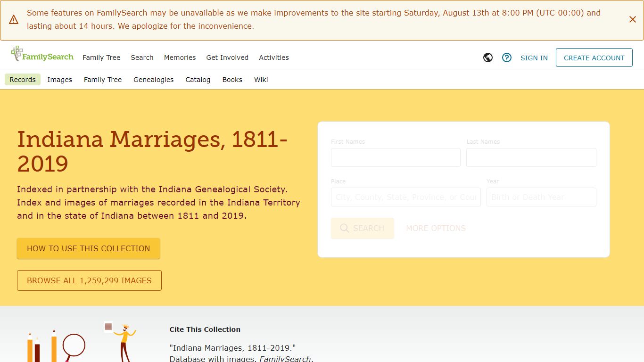Switch to the Images tab
This screenshot has height=362, width=644.
pyautogui.click(x=60, y=80)
